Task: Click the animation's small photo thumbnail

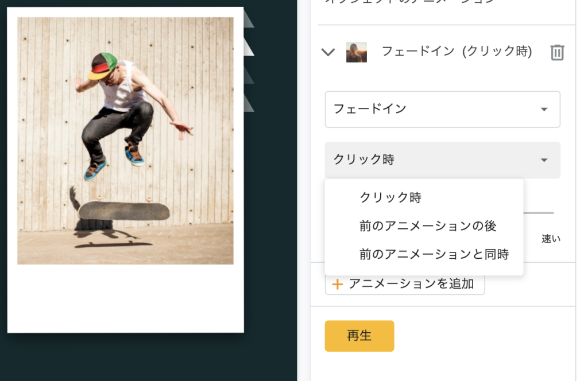Action: coord(356,52)
